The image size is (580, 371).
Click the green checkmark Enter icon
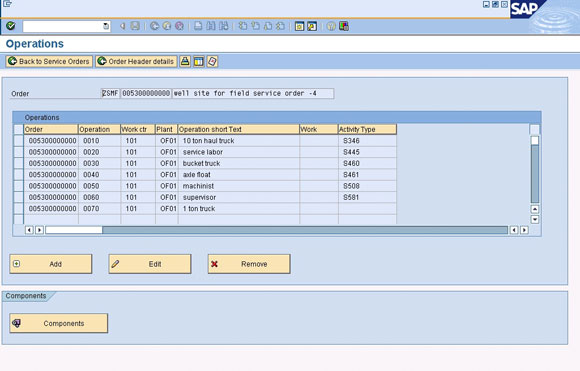(x=11, y=26)
